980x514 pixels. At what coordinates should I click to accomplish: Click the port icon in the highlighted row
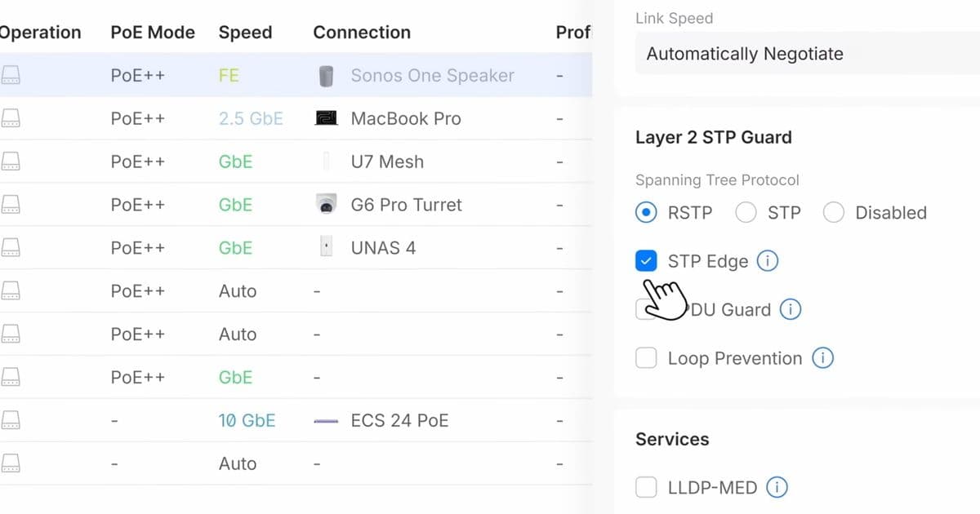tap(11, 75)
